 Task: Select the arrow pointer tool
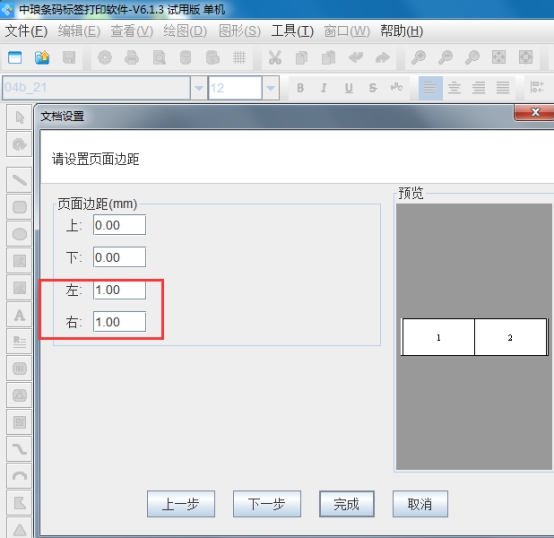coord(19,117)
